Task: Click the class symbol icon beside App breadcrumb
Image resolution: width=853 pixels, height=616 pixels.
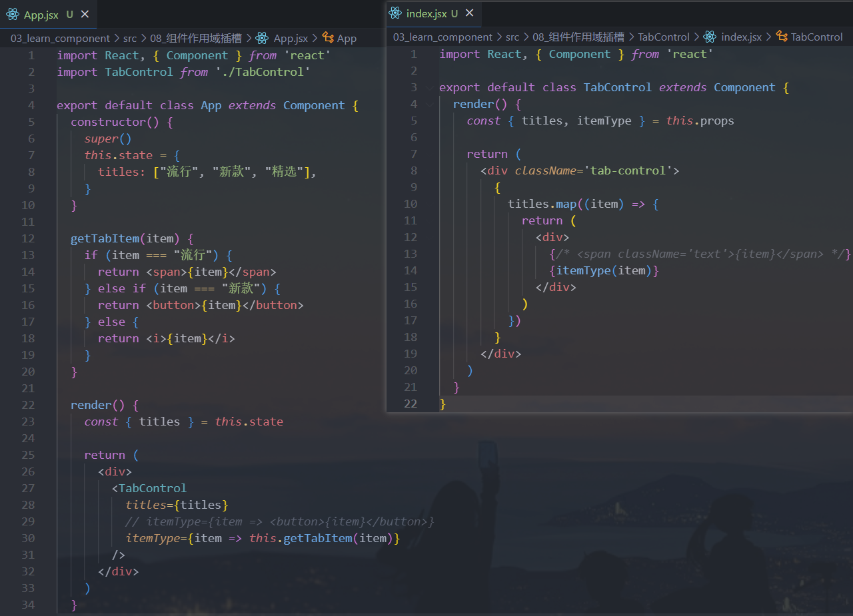Action: (328, 39)
